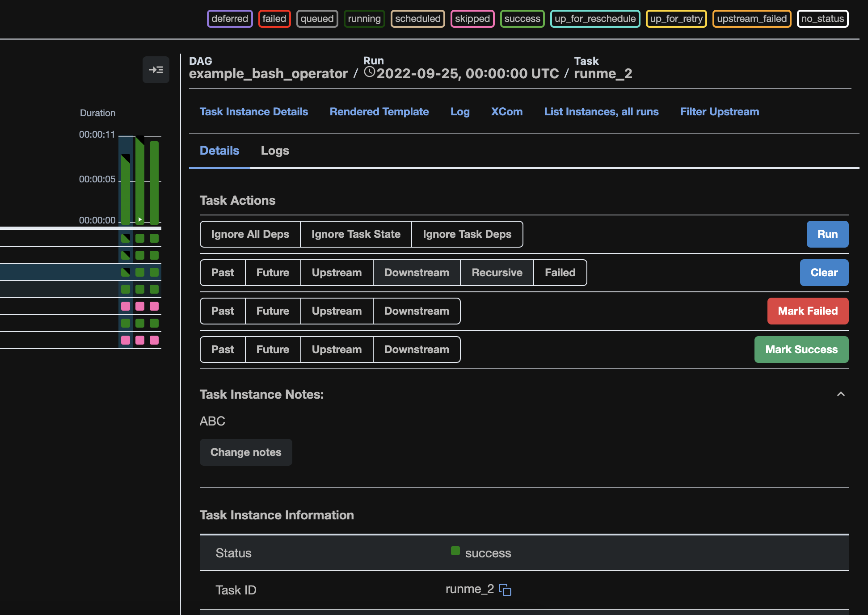
Task: Toggle Recursive option in the Clear row
Action: [497, 273]
